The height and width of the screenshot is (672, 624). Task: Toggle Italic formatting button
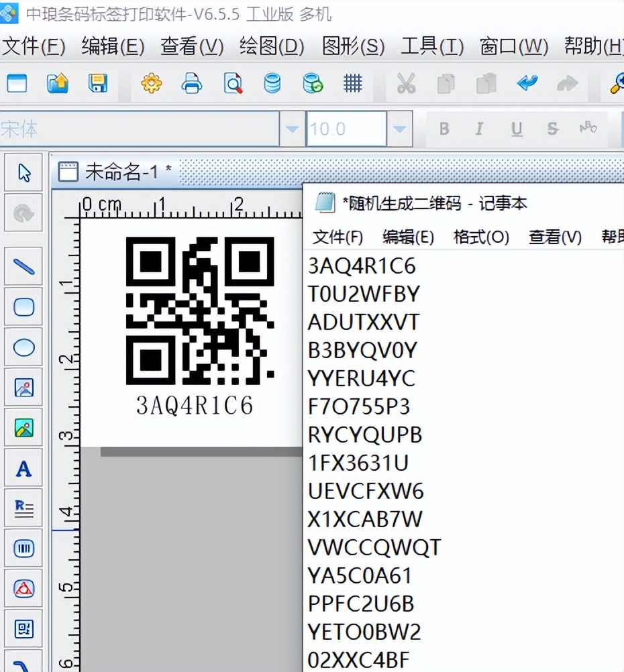(480, 129)
